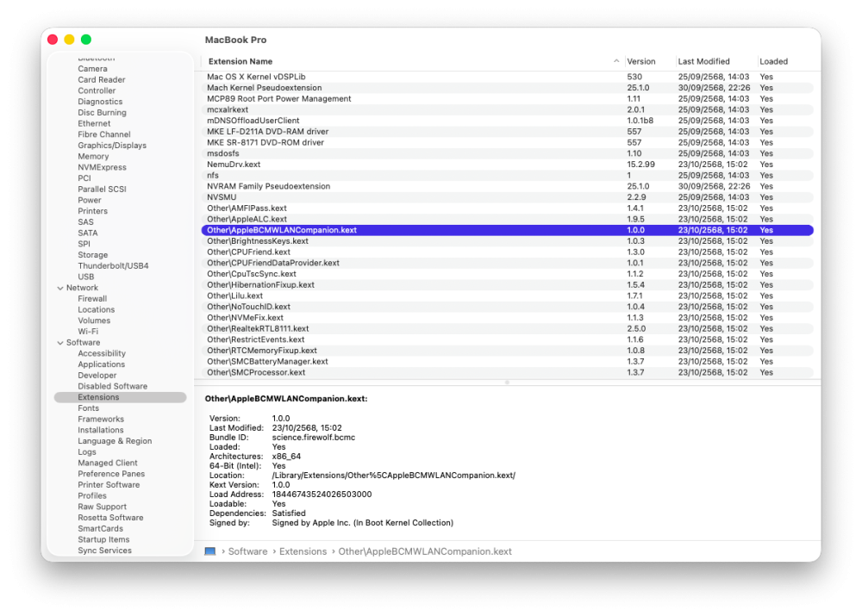Open Disabled Software item
This screenshot has height=616, width=862.
[112, 386]
